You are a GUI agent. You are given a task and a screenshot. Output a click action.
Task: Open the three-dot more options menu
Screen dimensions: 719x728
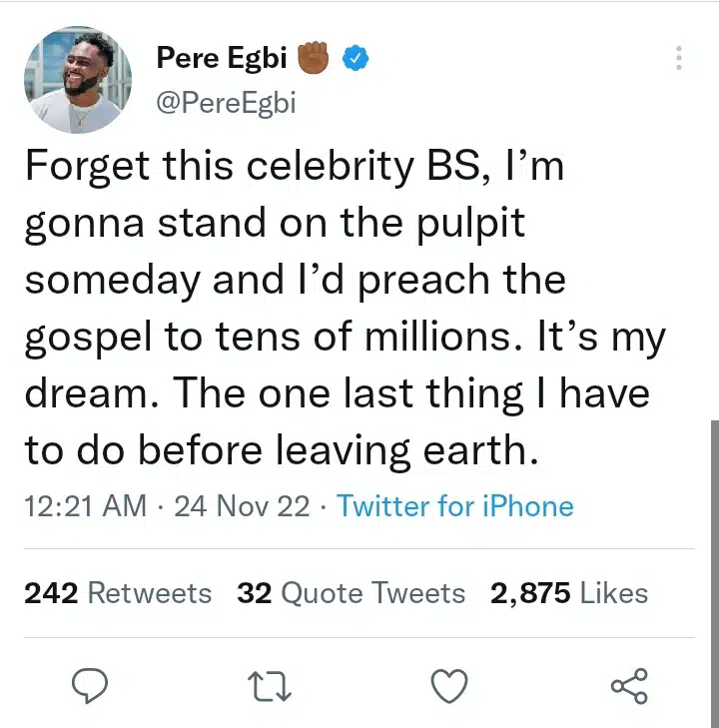[679, 58]
